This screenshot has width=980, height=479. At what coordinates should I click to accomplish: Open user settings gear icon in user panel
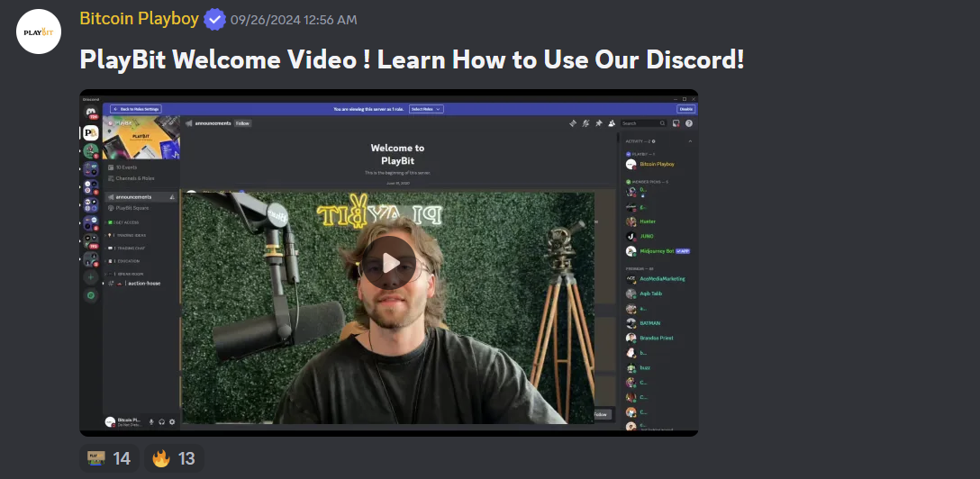[x=173, y=422]
